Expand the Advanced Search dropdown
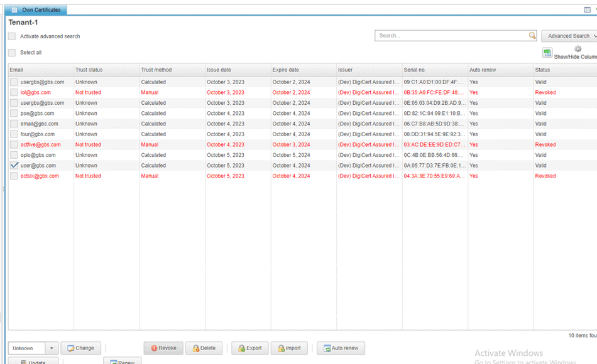Screen dimensions: 597x364 pos(569,36)
